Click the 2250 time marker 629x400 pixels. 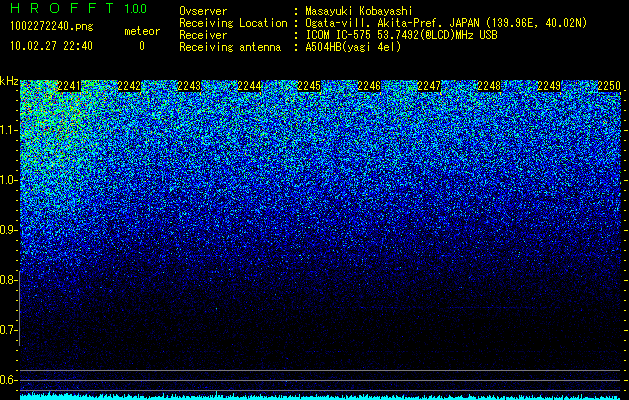609,86
